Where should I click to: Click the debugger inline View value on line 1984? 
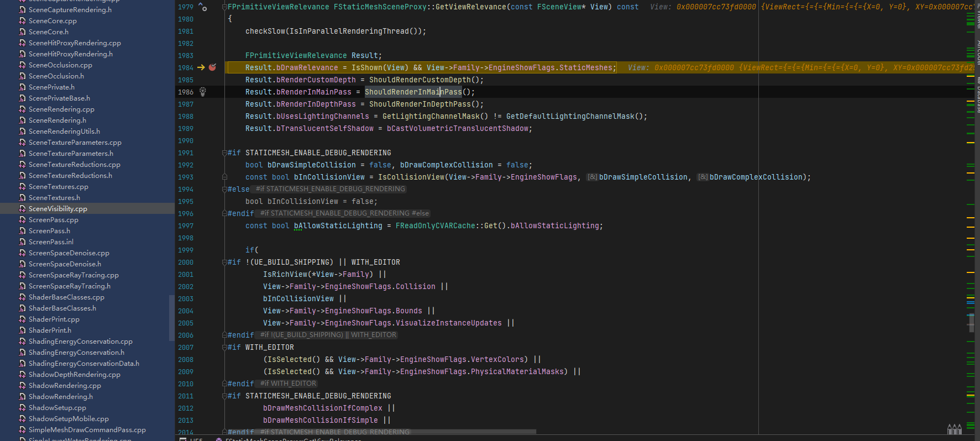(x=800, y=67)
